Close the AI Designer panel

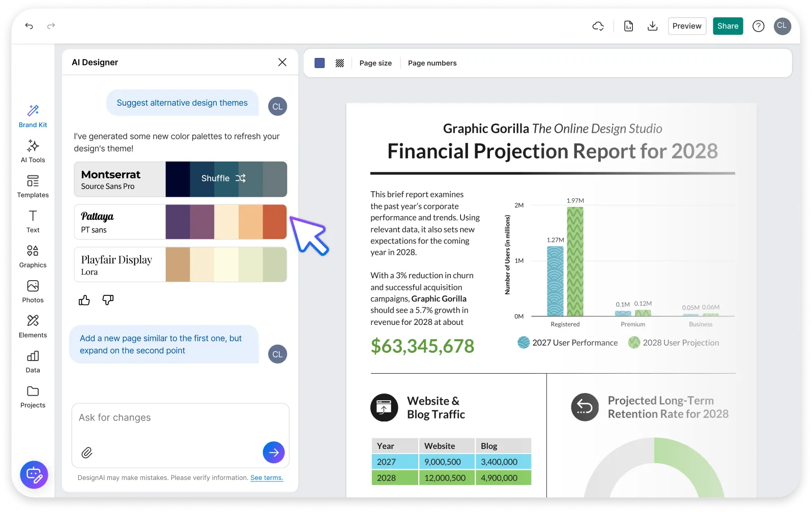click(x=282, y=62)
